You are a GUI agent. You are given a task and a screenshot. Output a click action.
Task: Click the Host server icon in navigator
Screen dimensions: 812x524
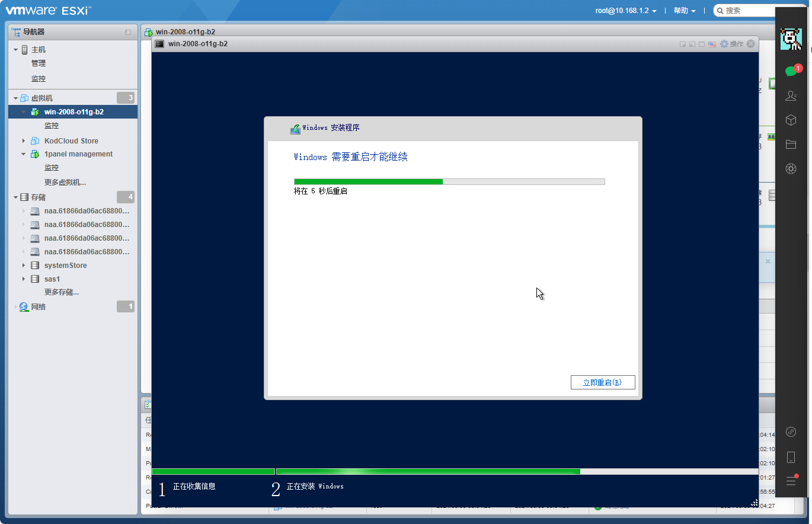pos(25,50)
